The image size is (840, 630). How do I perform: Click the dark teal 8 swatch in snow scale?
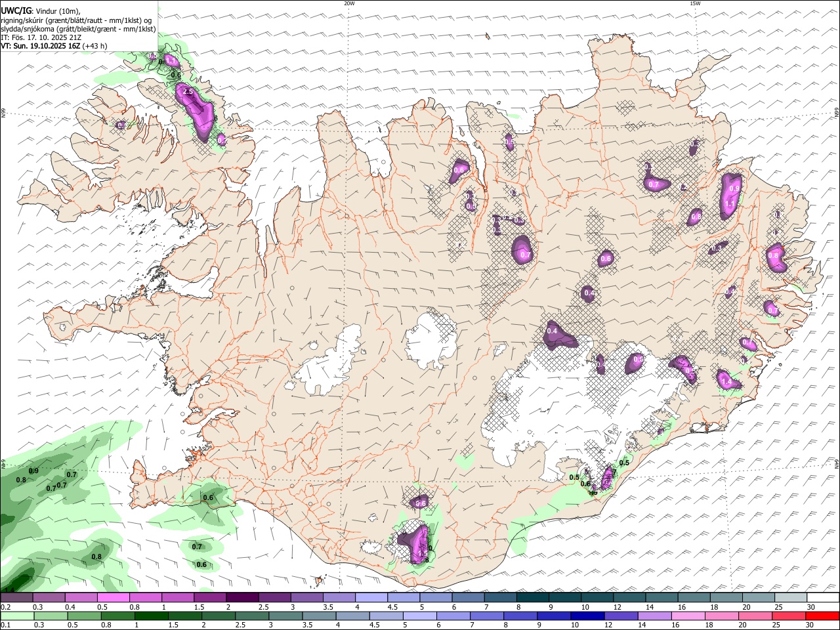tap(534, 597)
